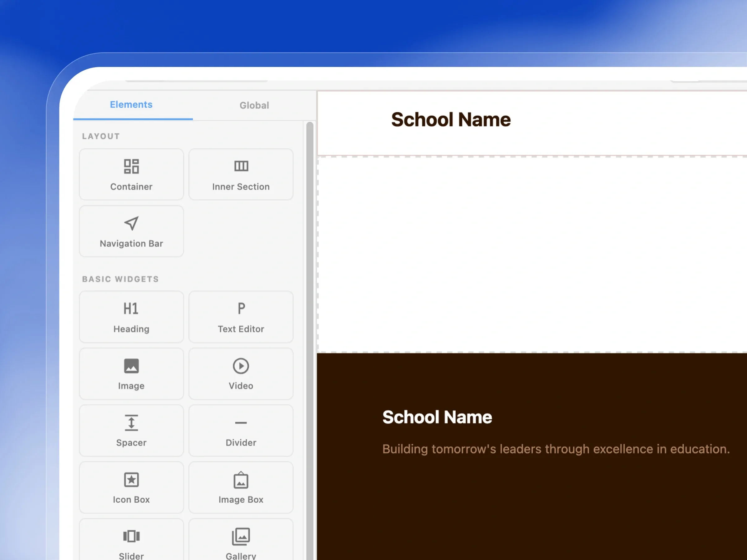Screen dimensions: 747x560
Task: Select the School Name header heading
Action: [451, 119]
